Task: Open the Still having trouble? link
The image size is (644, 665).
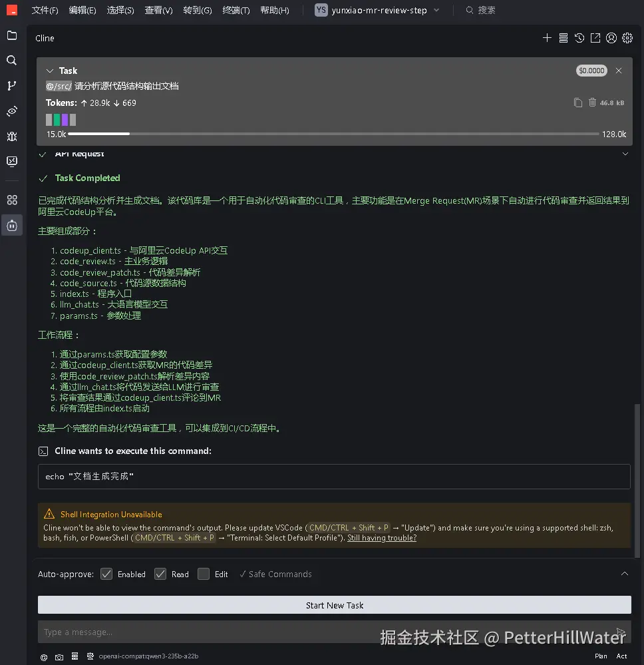Action: (x=382, y=538)
